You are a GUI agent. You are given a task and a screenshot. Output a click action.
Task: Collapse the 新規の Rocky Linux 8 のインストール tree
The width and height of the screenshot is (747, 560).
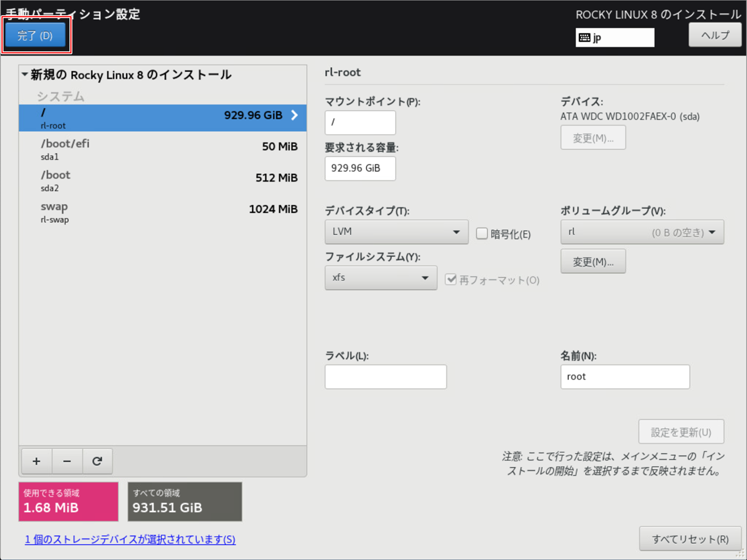pos(25,75)
